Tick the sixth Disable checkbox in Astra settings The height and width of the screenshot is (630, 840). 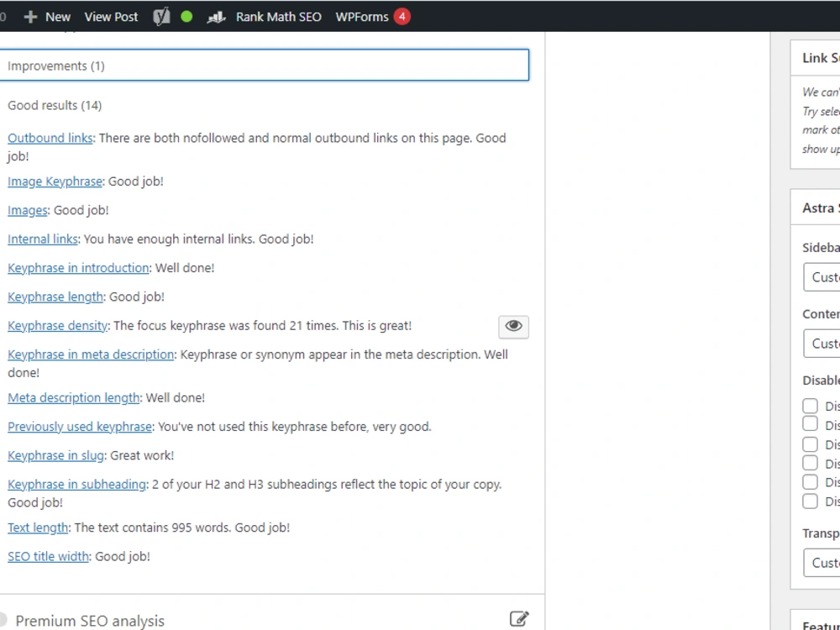coord(810,501)
